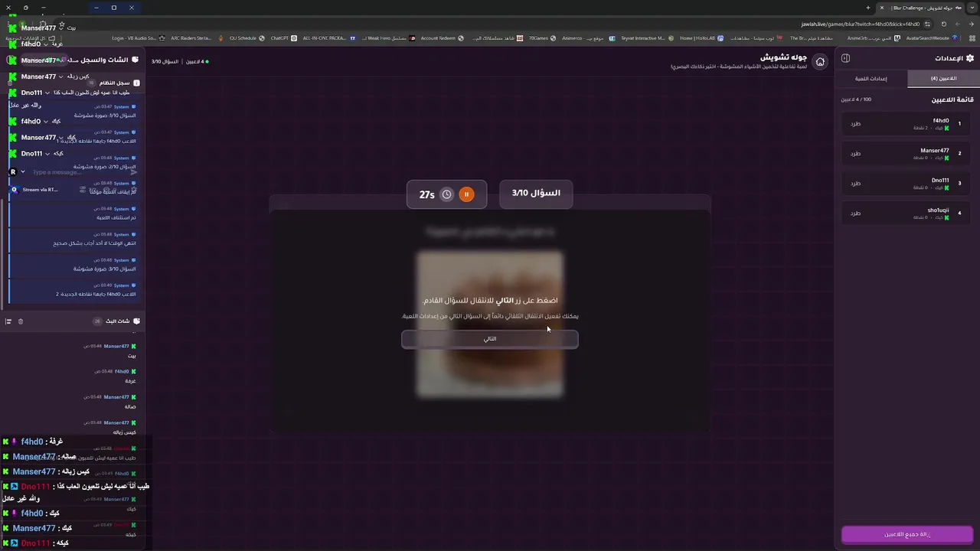This screenshot has width=980, height=551.
Task: Close the Blur Challenge browser tab
Action: point(881,8)
